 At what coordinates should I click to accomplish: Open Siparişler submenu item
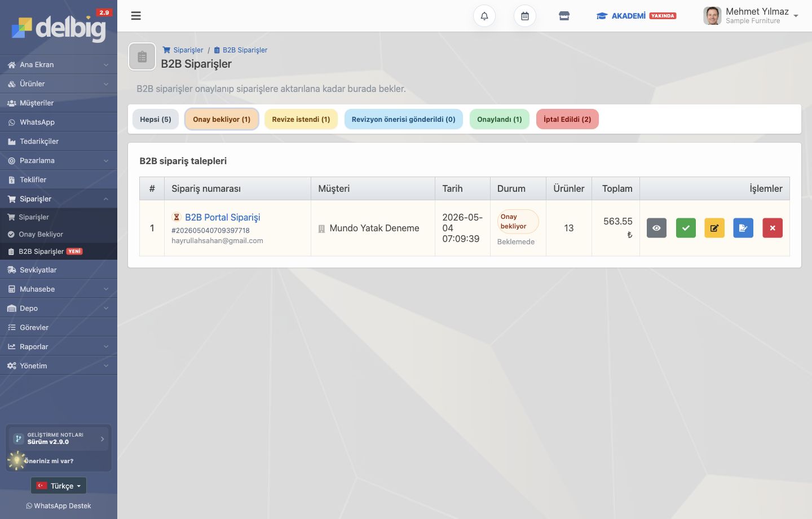pyautogui.click(x=59, y=217)
